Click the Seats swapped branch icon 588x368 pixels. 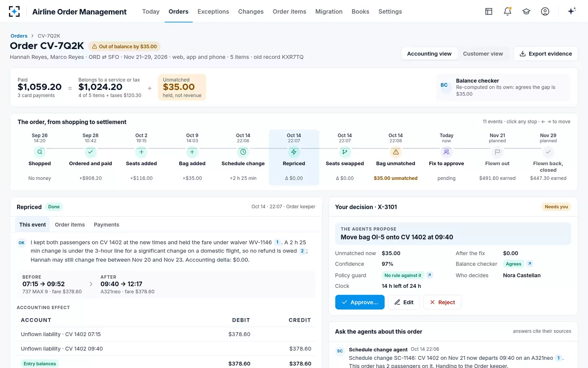click(x=345, y=152)
